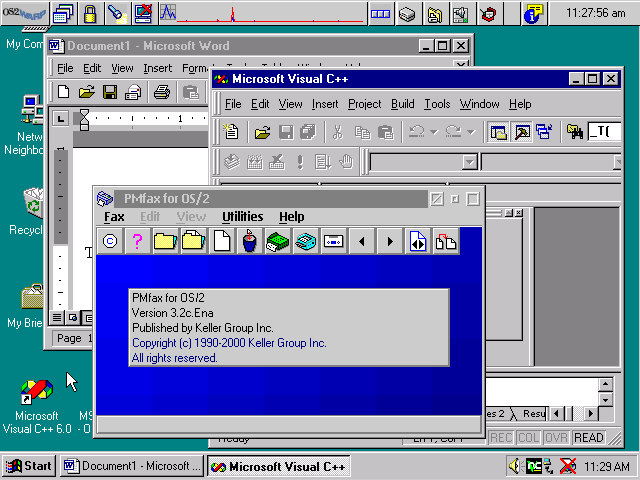Click New Text File icon in Visual C++
This screenshot has width=640, height=480.
click(x=231, y=132)
